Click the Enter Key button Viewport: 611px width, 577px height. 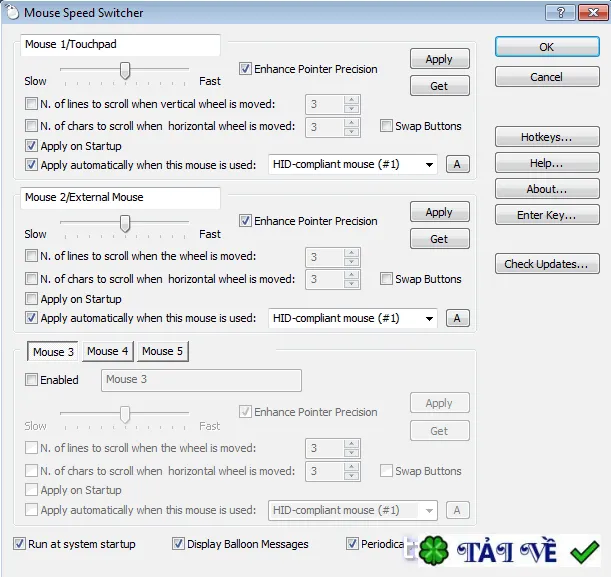point(547,215)
